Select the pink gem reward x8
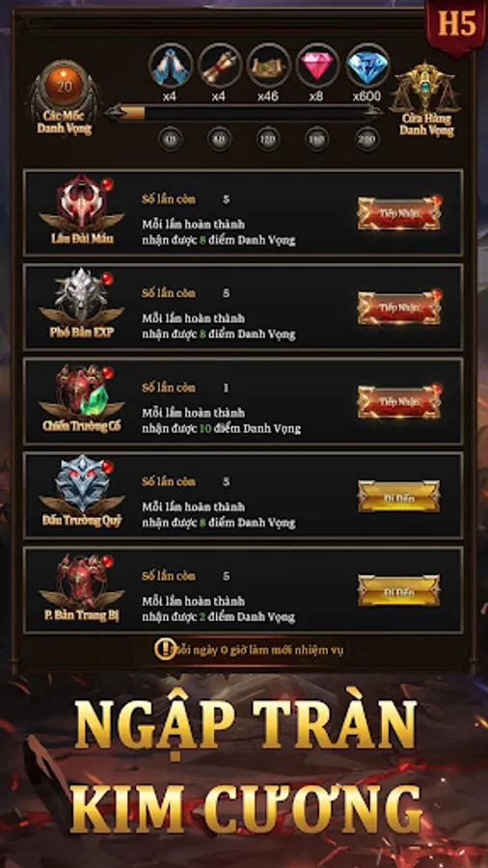The image size is (488, 868). point(317,66)
